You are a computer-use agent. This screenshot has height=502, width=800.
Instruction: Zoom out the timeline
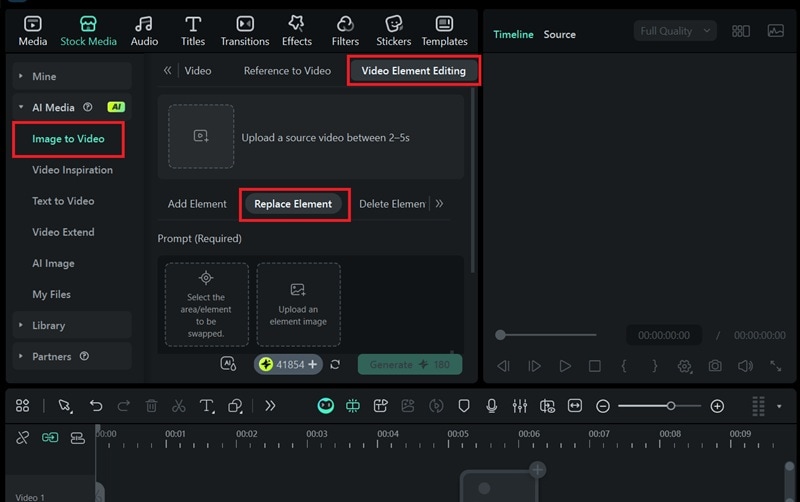[603, 406]
